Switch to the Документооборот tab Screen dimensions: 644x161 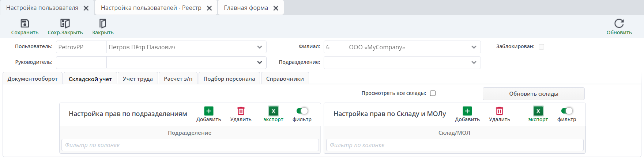(33, 79)
